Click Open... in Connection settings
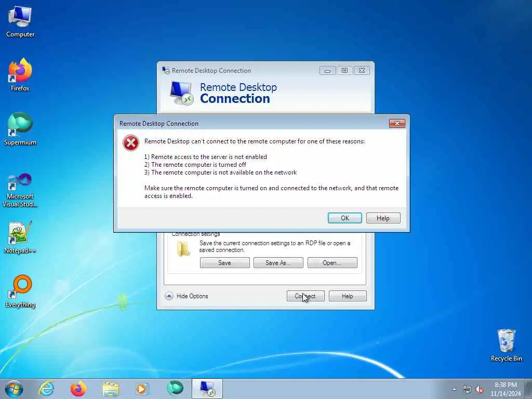Image resolution: width=532 pixels, height=399 pixels. (x=332, y=262)
